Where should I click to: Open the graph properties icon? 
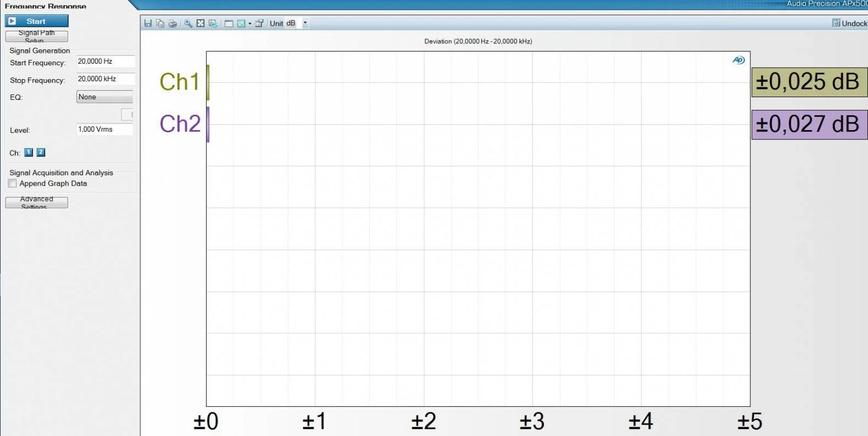click(x=259, y=23)
